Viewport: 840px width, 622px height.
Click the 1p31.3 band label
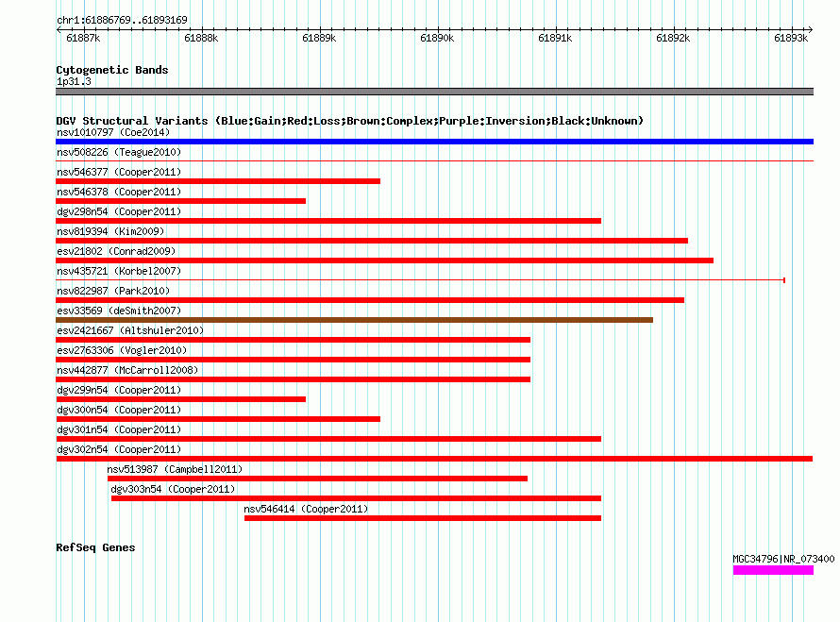74,81
